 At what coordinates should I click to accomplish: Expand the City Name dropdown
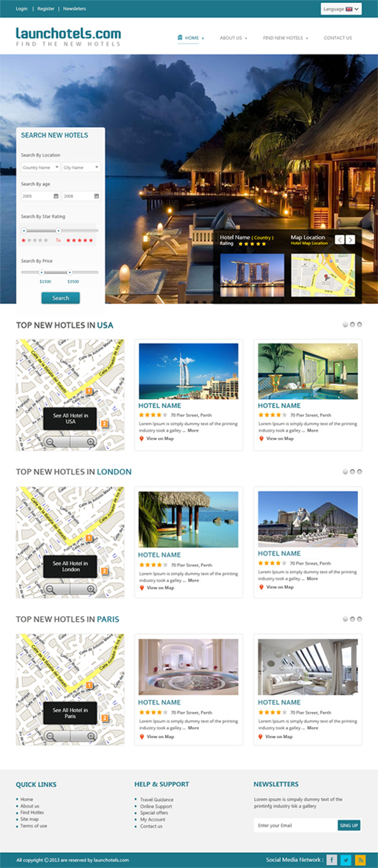(x=82, y=167)
